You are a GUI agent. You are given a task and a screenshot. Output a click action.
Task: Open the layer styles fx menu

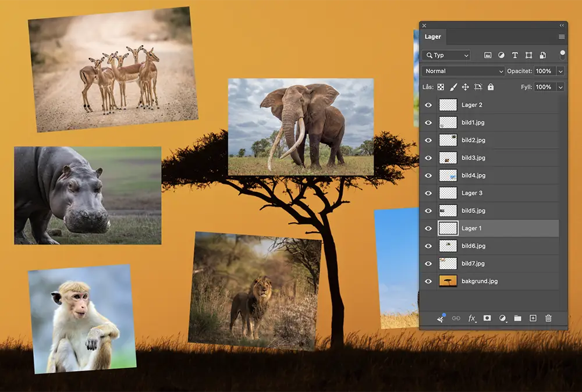tap(471, 318)
